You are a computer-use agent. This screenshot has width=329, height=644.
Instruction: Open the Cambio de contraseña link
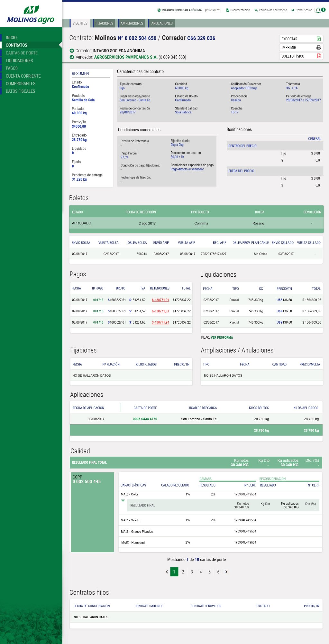tap(273, 10)
